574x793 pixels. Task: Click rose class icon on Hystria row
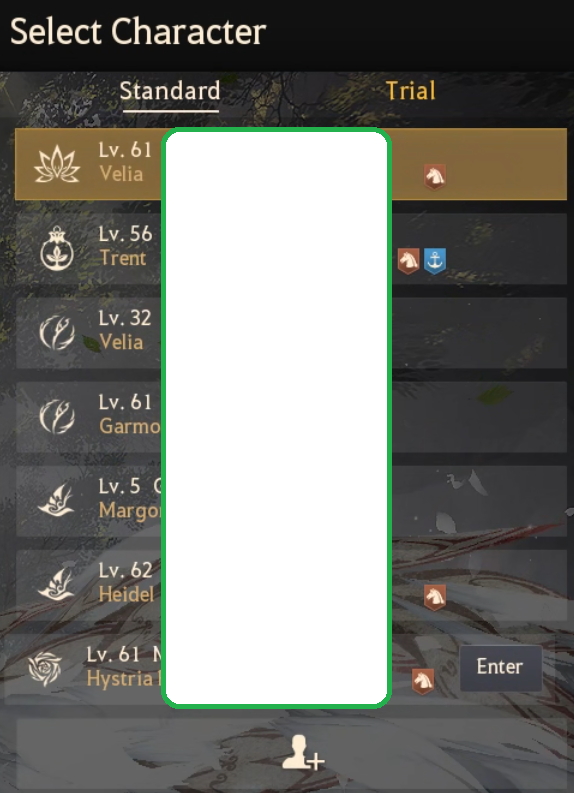(45, 669)
